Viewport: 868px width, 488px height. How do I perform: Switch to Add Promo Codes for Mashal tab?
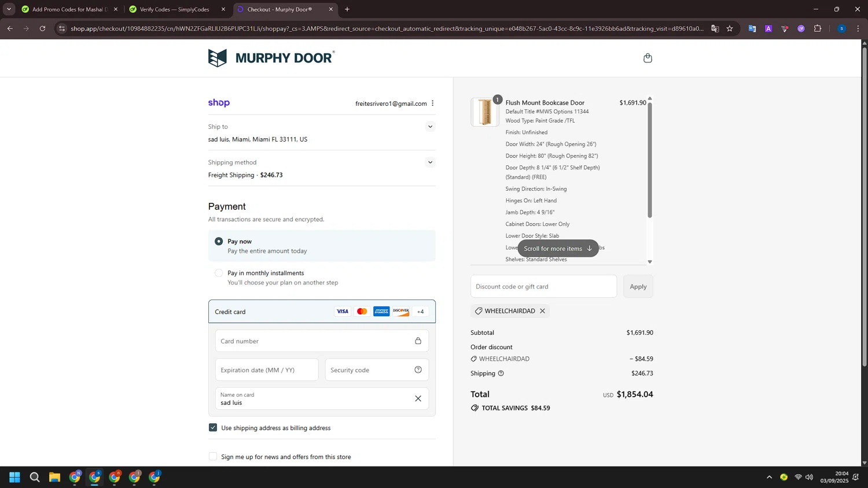pyautogui.click(x=70, y=9)
